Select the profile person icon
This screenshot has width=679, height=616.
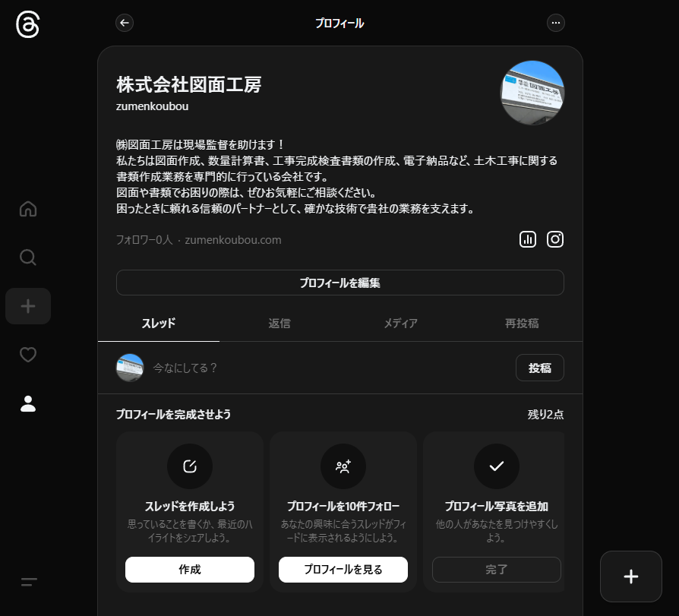[28, 403]
